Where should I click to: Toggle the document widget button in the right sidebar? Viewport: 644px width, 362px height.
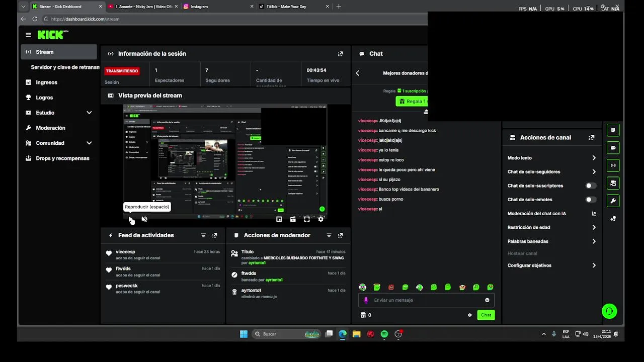pos(613,130)
